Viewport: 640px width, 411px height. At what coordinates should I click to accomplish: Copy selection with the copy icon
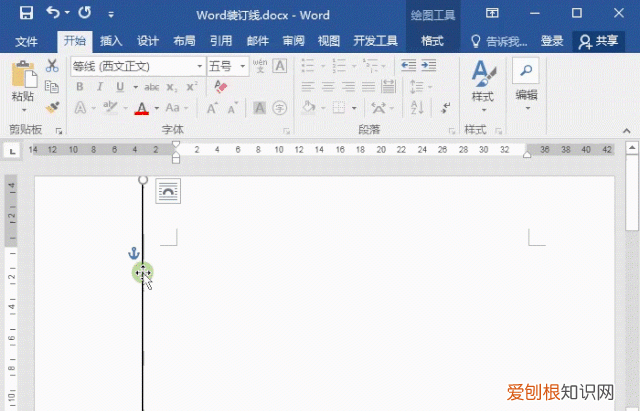(x=52, y=87)
